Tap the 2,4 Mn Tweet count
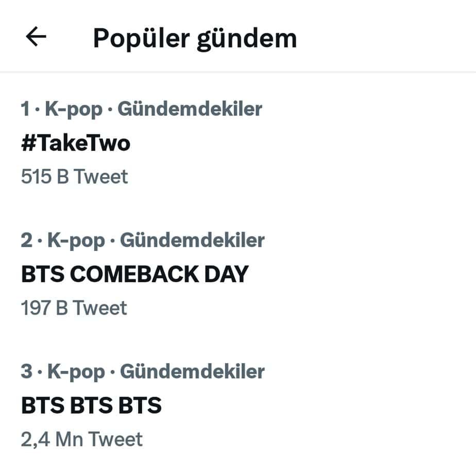The image size is (476, 476). [x=81, y=439]
